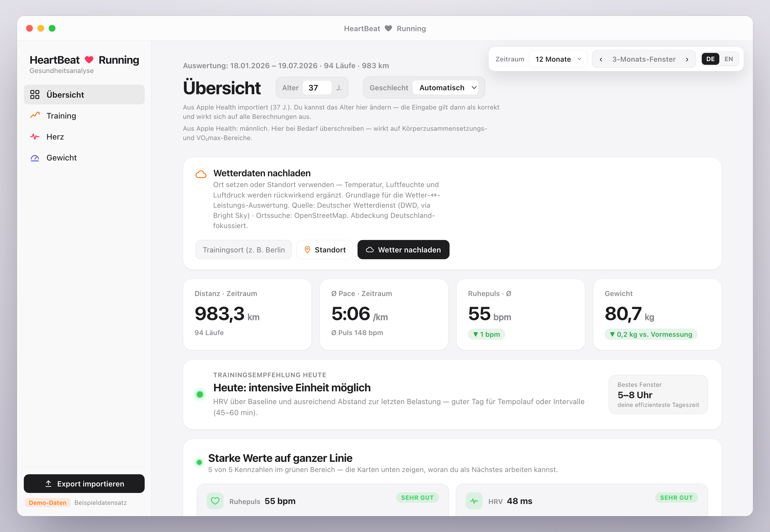This screenshot has width=770, height=532.
Task: Click the Wetter nachladen button
Action: (x=403, y=250)
